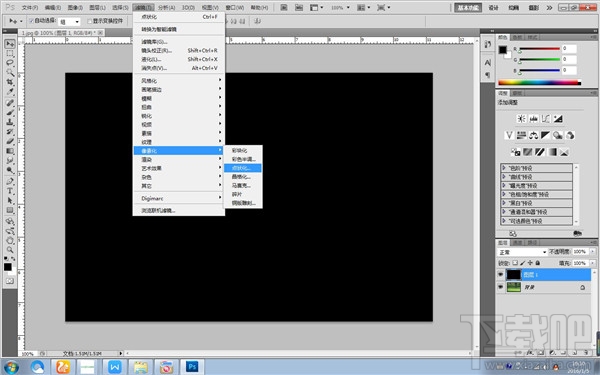
Task: Click the Black & White adjustment icon
Action: click(546, 135)
